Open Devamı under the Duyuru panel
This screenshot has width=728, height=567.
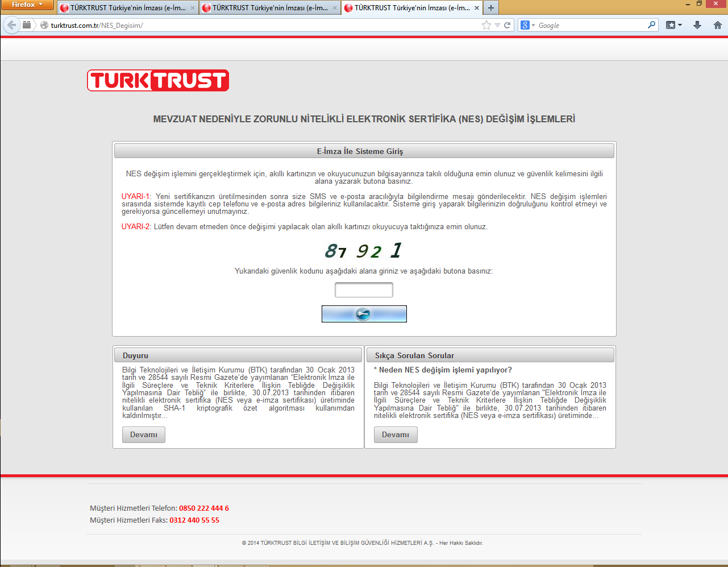pyautogui.click(x=144, y=435)
